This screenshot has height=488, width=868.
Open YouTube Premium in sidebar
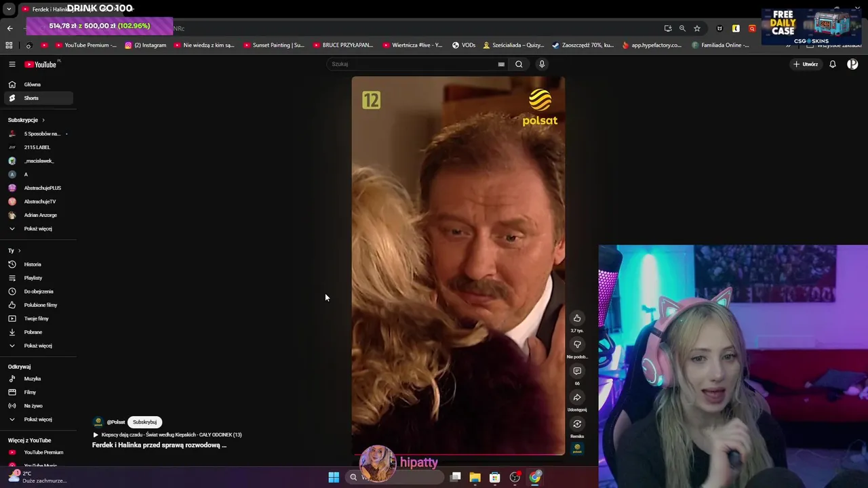click(x=38, y=453)
